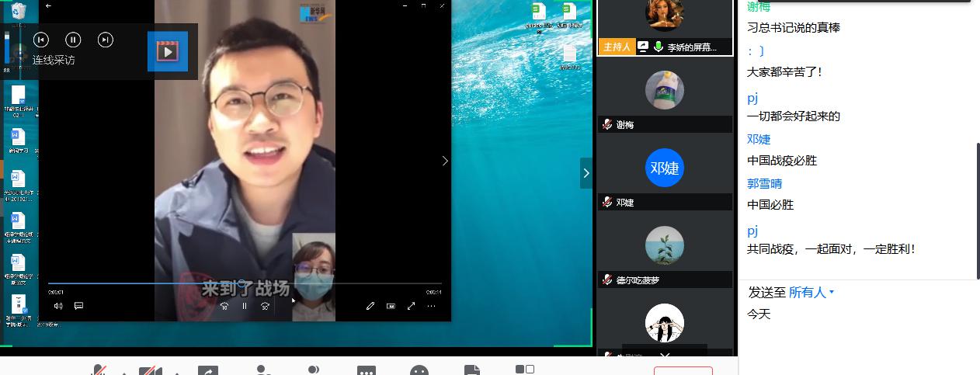Open the video app thumbnail in media overlay
980x375 pixels.
(x=168, y=51)
